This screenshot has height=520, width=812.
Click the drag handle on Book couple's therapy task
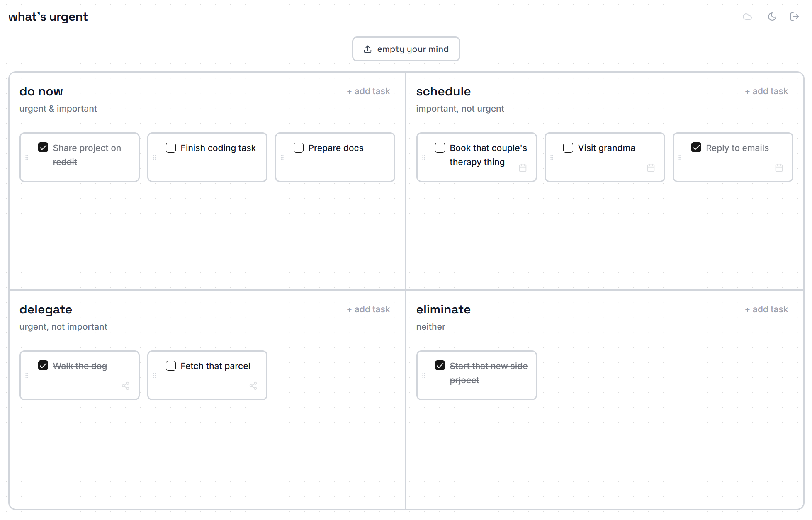pos(424,157)
